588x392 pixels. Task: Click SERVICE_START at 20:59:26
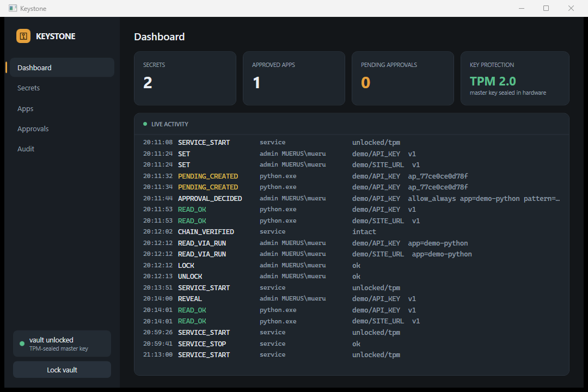coord(204,332)
